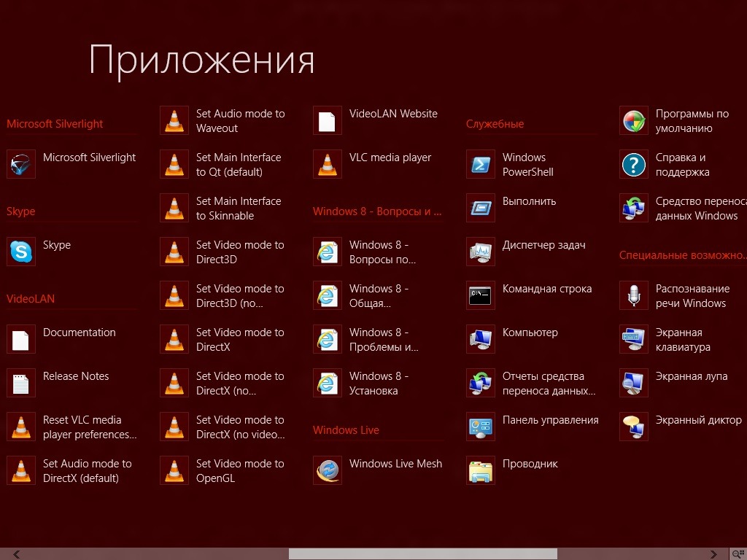Open Средство переноса данных Windows icon
Viewport: 747px width, 560px height.
tap(634, 208)
